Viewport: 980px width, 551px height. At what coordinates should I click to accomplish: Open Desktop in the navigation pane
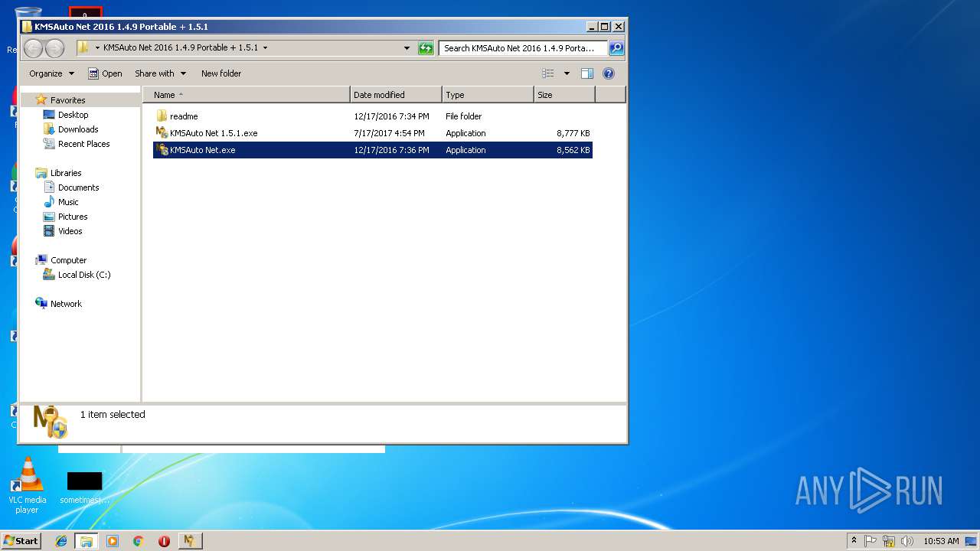73,115
